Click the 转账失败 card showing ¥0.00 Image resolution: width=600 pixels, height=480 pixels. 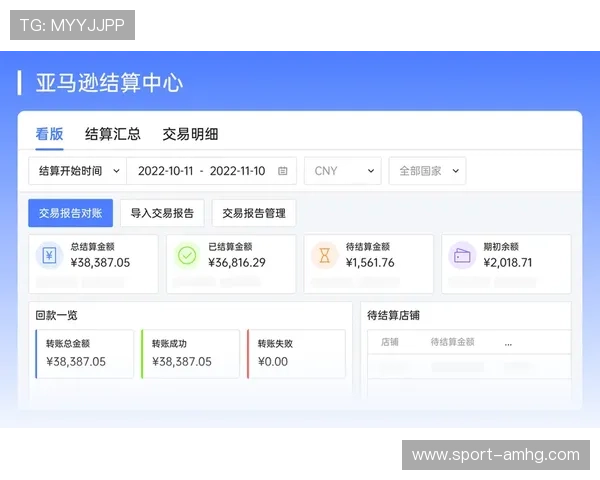(x=297, y=354)
